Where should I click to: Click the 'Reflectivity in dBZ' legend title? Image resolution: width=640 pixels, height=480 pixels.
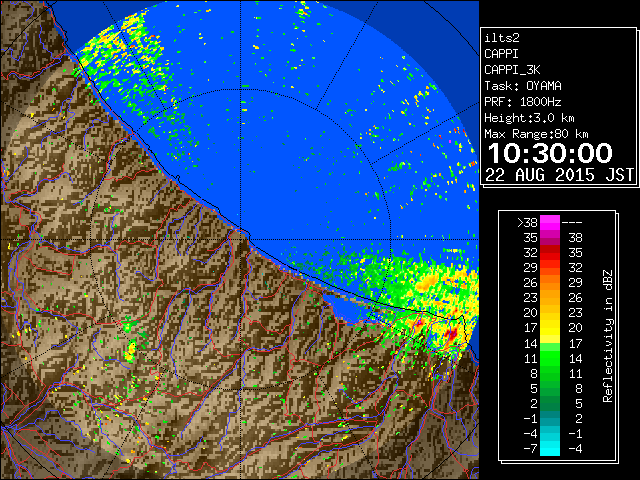[x=608, y=336]
